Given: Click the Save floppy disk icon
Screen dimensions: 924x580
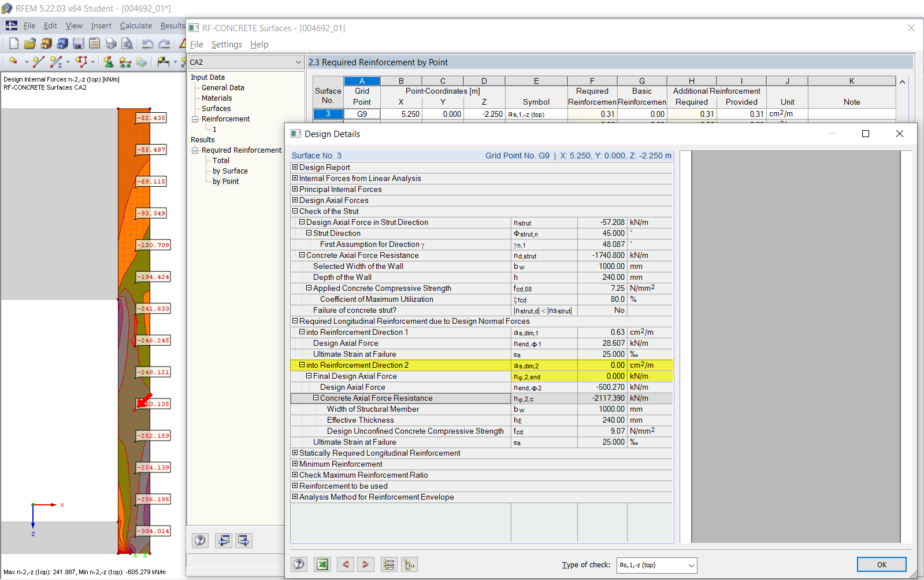Looking at the screenshot, I should (x=79, y=43).
